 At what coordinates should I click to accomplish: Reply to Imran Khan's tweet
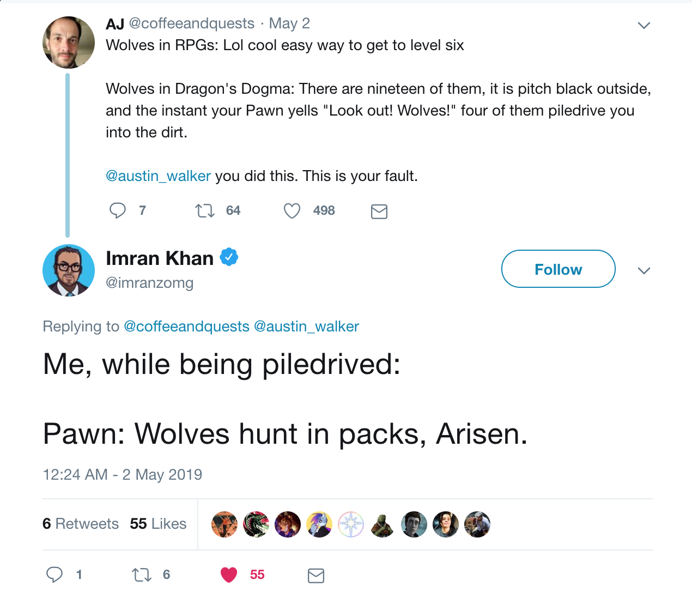[x=54, y=575]
